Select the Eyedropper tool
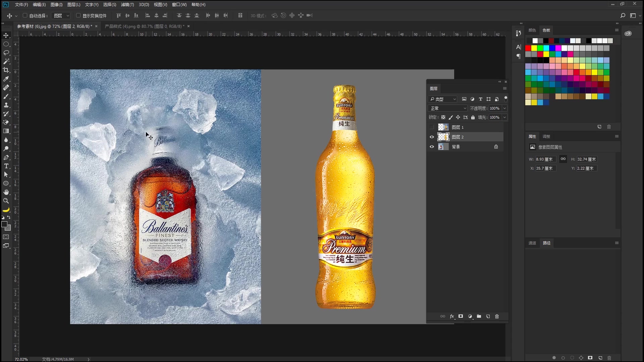The image size is (644, 362). coord(6,79)
